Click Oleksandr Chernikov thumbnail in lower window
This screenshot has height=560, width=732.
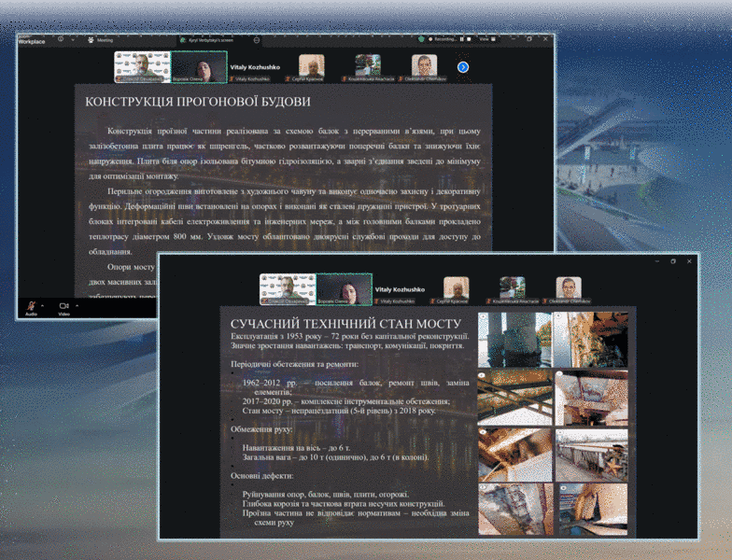[x=569, y=289]
